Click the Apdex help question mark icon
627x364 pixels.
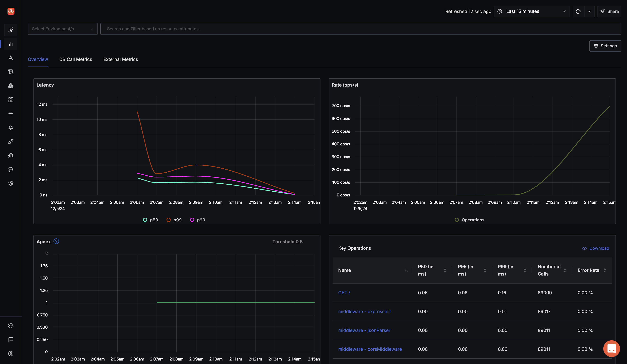point(56,241)
